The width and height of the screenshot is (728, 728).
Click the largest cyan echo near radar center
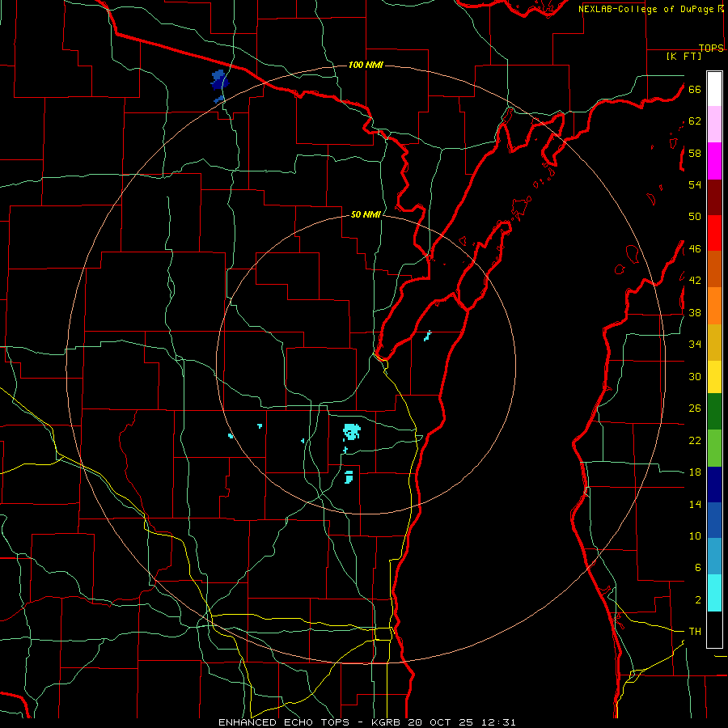352,432
